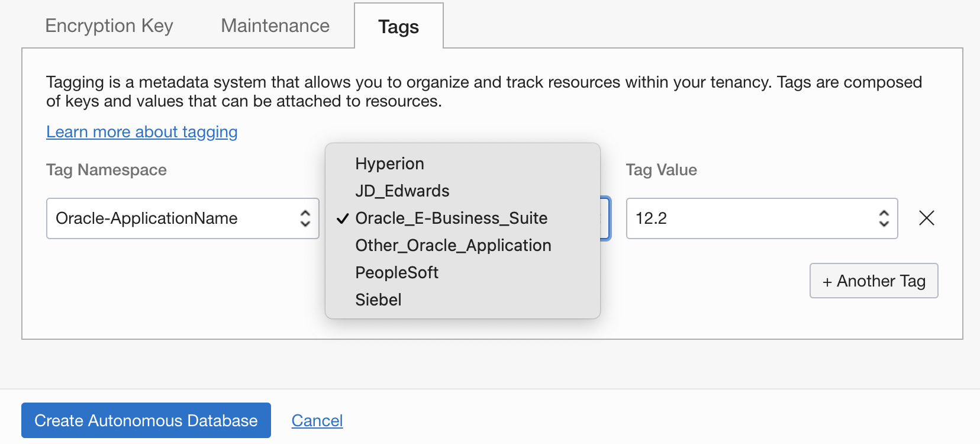The width and height of the screenshot is (980, 444).
Task: Pick Other_Oracle_Application in the list
Action: click(463, 245)
